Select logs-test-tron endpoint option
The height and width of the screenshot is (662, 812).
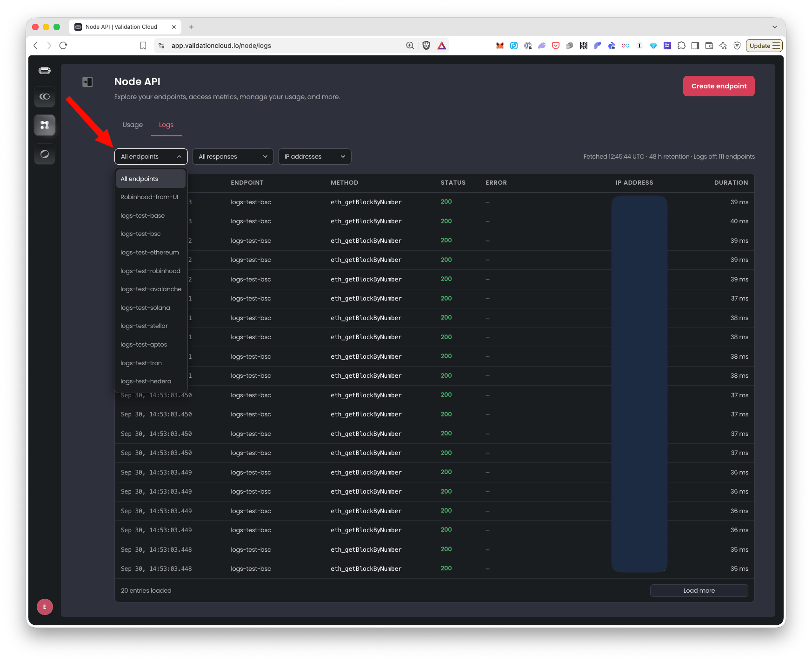(151, 363)
